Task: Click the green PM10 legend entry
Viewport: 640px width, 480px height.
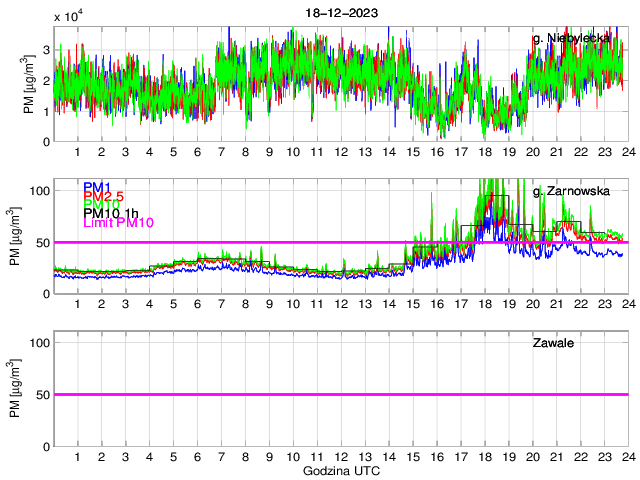Action: click(x=102, y=205)
